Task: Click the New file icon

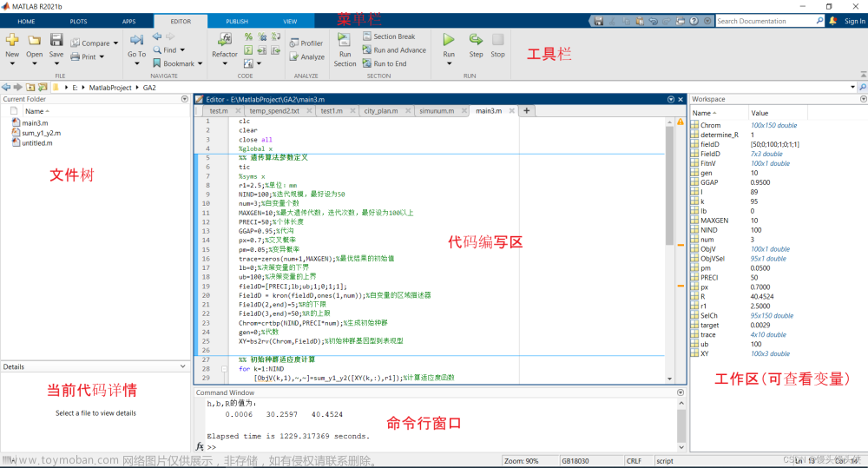Action: pos(12,40)
